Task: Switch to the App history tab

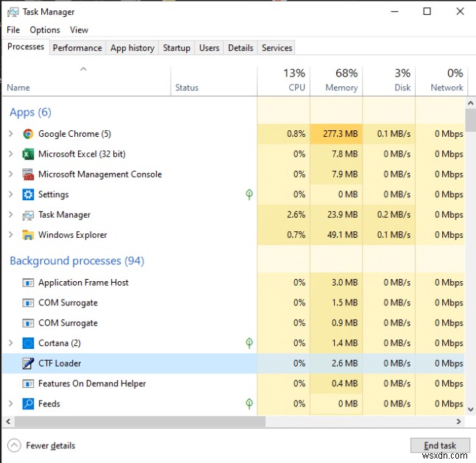Action: coord(132,48)
